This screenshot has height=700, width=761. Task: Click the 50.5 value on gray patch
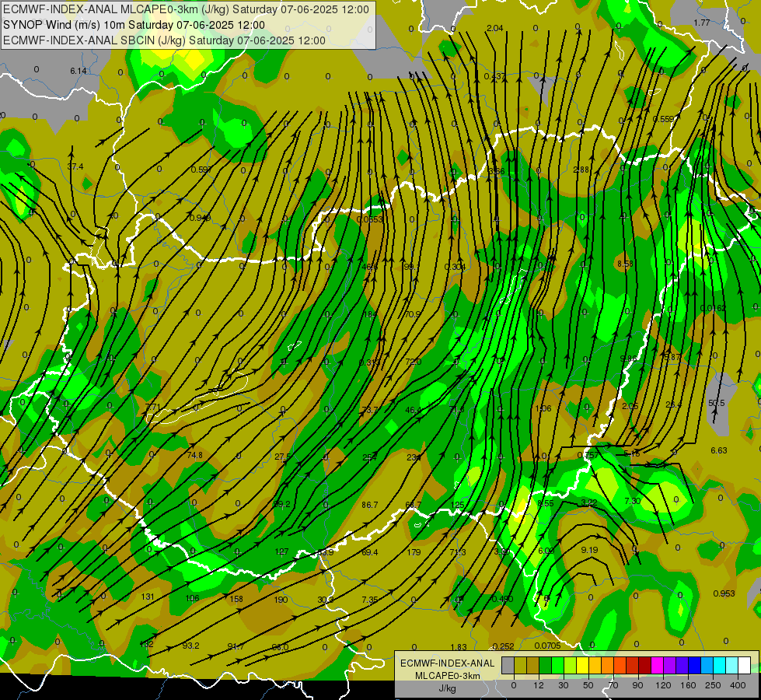717,403
